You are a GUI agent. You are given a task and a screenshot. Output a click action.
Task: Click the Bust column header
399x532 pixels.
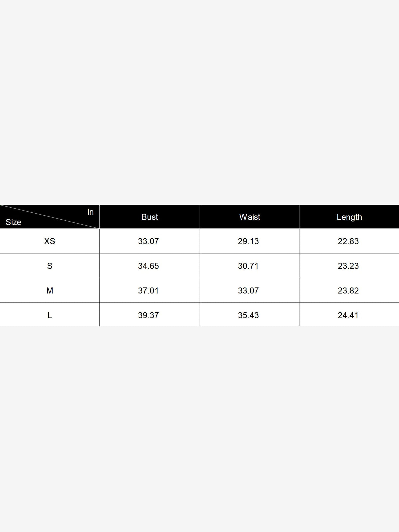click(x=150, y=217)
